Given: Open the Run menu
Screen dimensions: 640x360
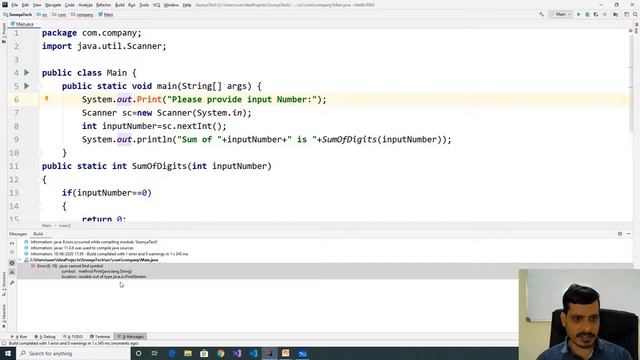Looking at the screenshot, I should (x=132, y=5).
